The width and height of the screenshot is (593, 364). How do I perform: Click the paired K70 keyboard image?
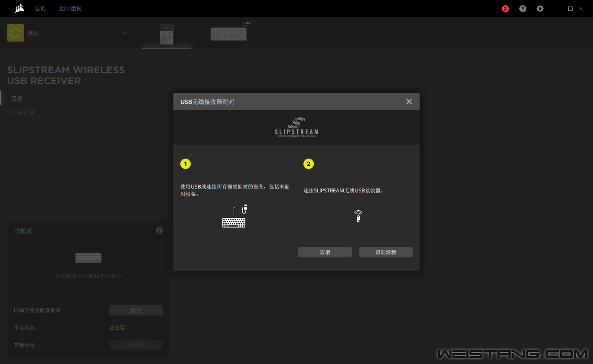88,258
